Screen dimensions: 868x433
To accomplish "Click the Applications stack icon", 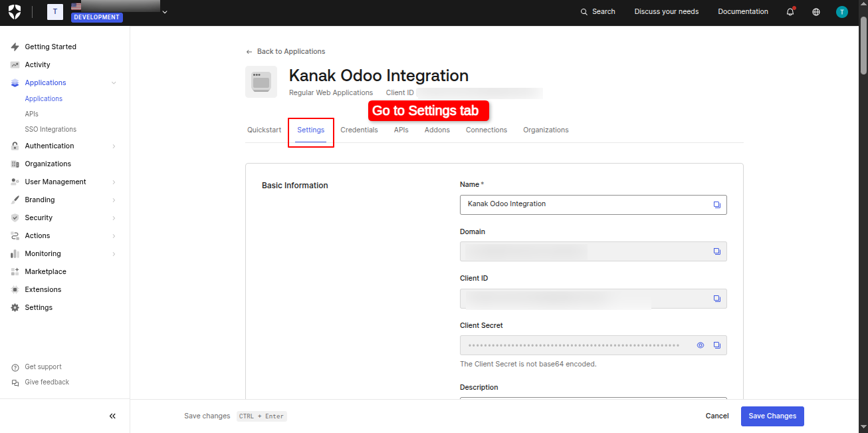I will coord(15,82).
